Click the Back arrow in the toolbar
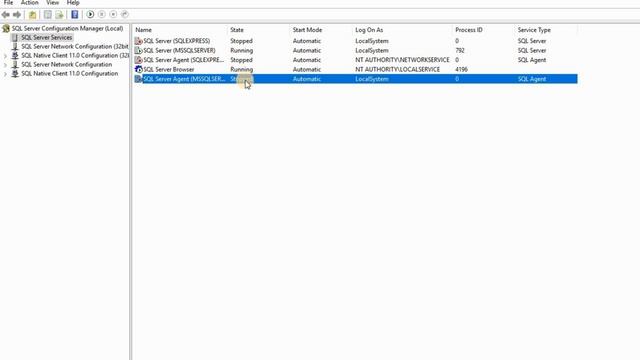The image size is (640, 360). pos(6,15)
